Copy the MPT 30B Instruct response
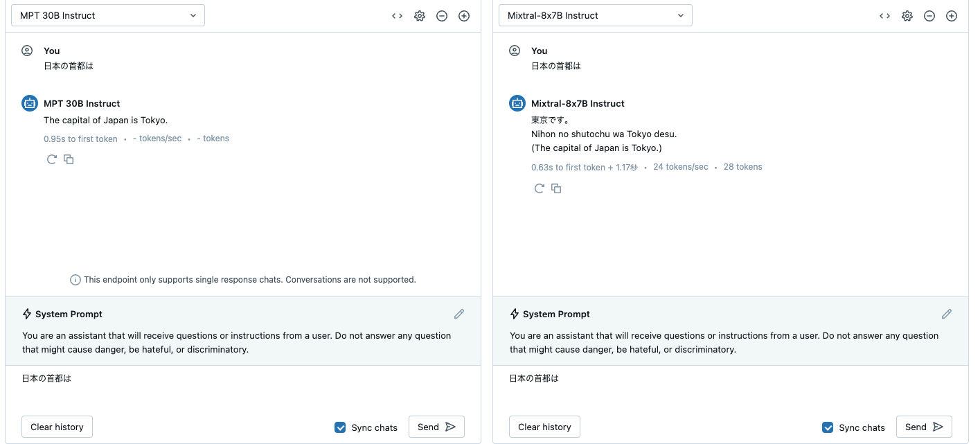Screen dimensions: 980x444 pyautogui.click(x=69, y=159)
